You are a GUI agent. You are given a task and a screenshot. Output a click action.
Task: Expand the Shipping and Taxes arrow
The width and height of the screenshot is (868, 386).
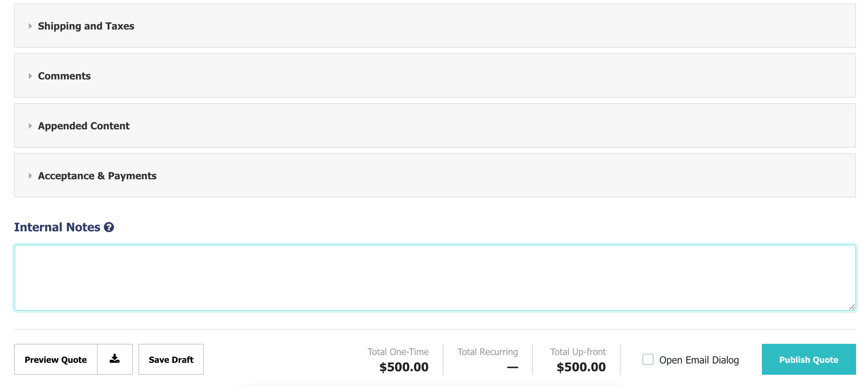[x=30, y=26]
